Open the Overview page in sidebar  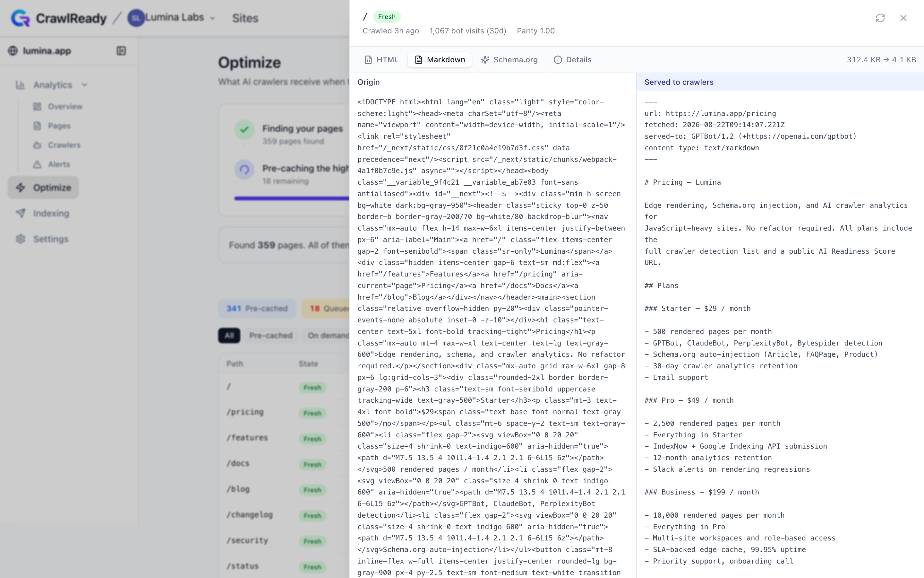[65, 107]
